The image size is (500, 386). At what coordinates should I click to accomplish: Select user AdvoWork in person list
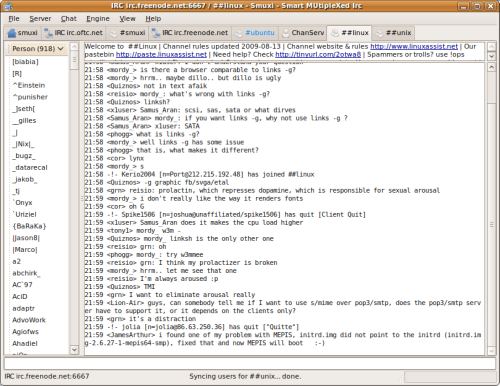pyautogui.click(x=29, y=320)
